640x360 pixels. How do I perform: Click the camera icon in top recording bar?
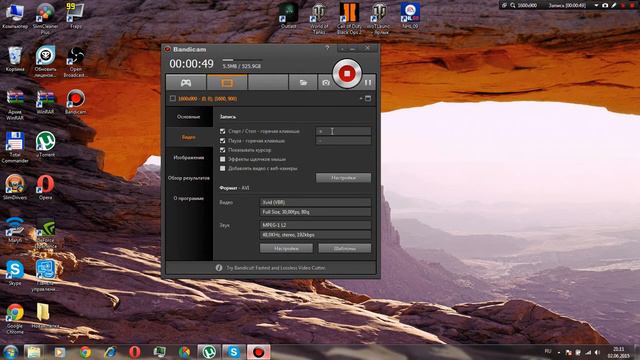[605, 5]
